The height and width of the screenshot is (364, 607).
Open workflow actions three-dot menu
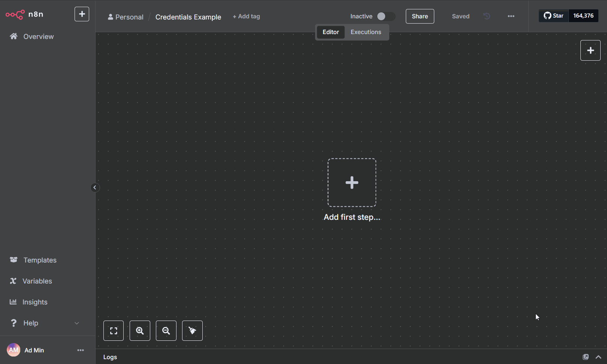tap(511, 16)
